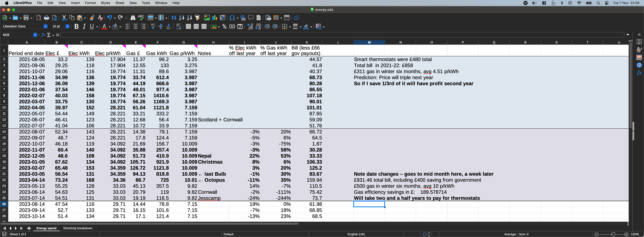Open font name dropdown Liberation Sans
Screen dimensions: 644x237
[46, 27]
